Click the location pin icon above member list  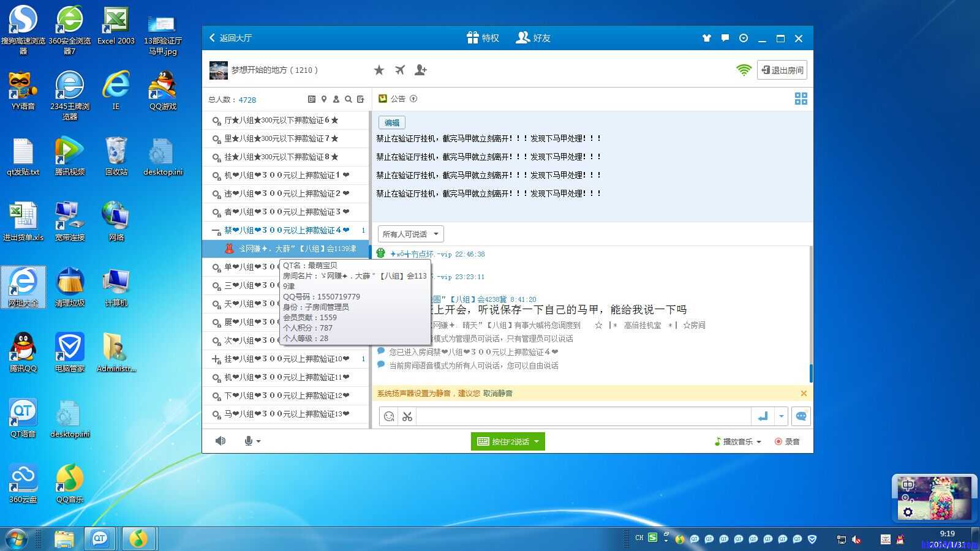pyautogui.click(x=325, y=99)
